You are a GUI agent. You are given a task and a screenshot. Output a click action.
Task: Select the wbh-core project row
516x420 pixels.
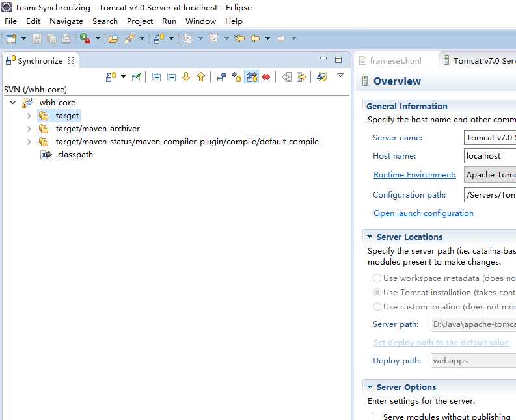[x=57, y=103]
